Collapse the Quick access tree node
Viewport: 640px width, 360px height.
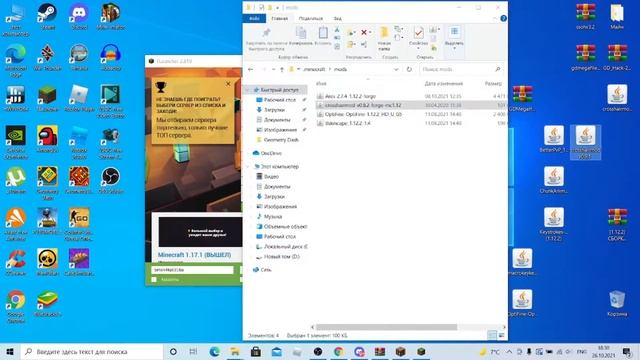click(247, 90)
